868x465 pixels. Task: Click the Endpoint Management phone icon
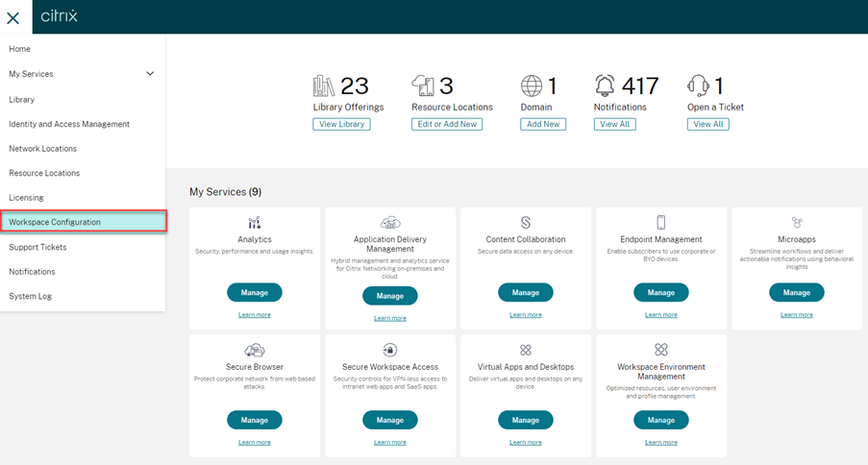661,223
